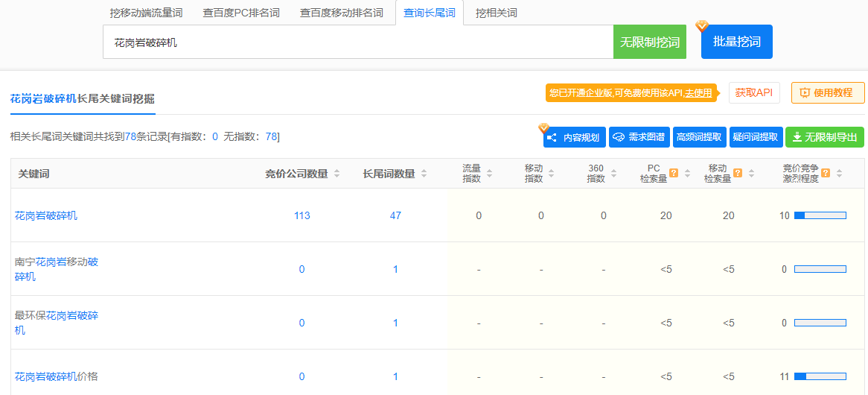Open the 挖相关词 tab

click(497, 13)
